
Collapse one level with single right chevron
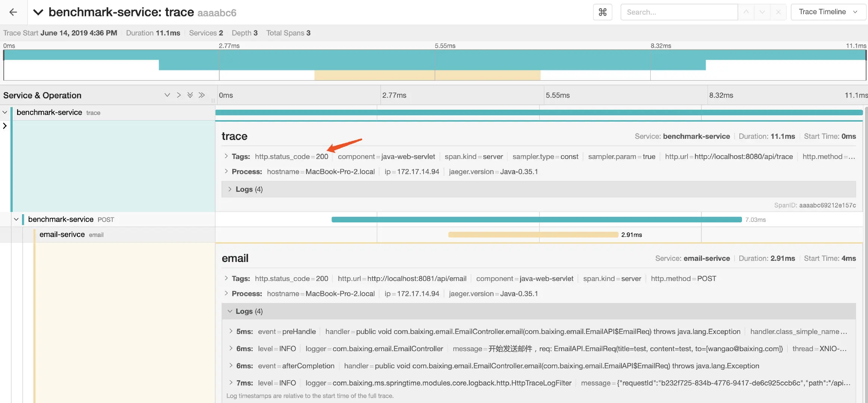[x=179, y=95]
